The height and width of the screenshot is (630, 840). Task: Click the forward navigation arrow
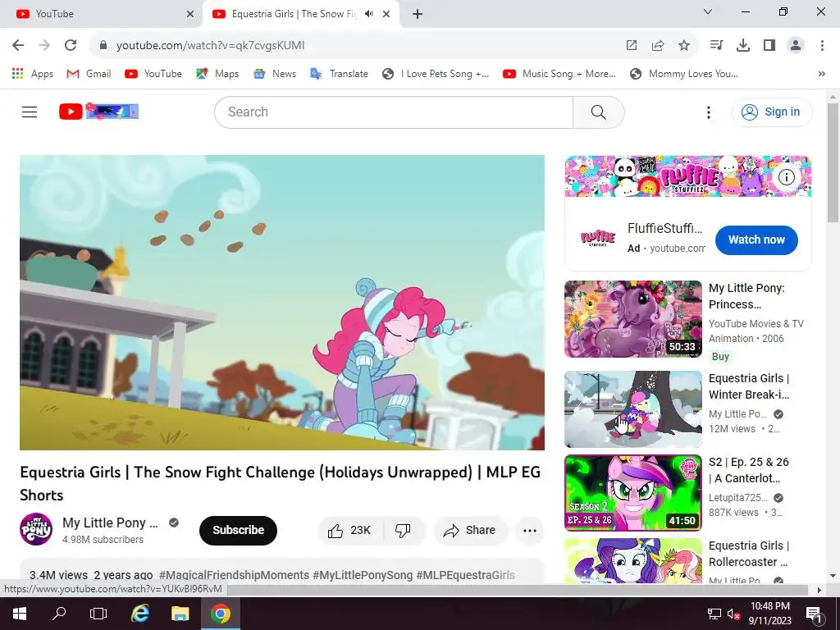44,46
